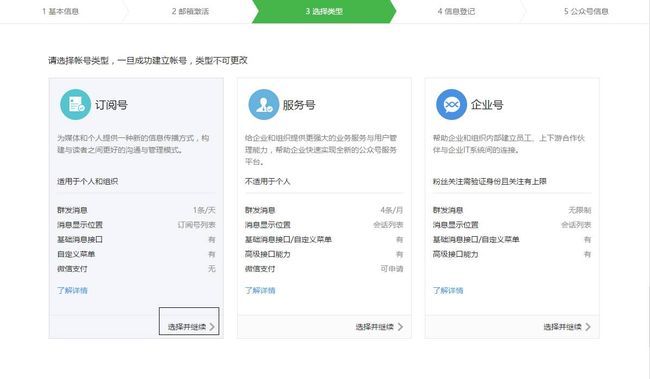
Task: Click 群发消息 label in 订阅号 card
Action: (72, 210)
